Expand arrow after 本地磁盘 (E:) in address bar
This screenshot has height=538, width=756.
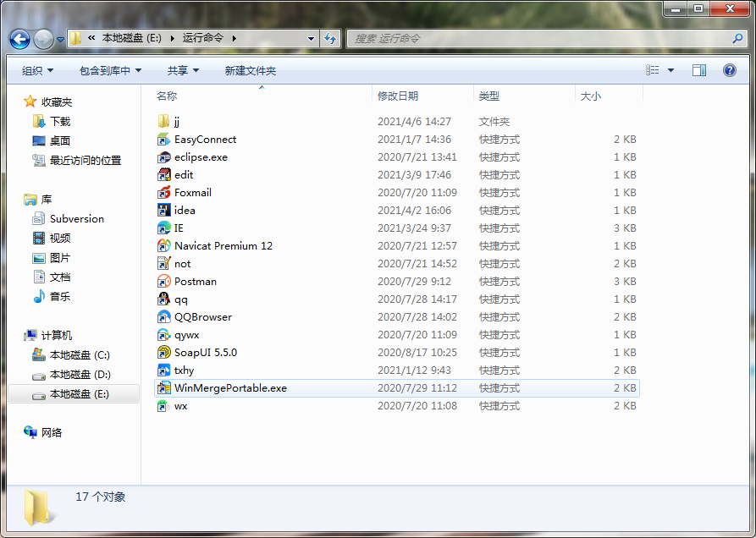tap(172, 38)
